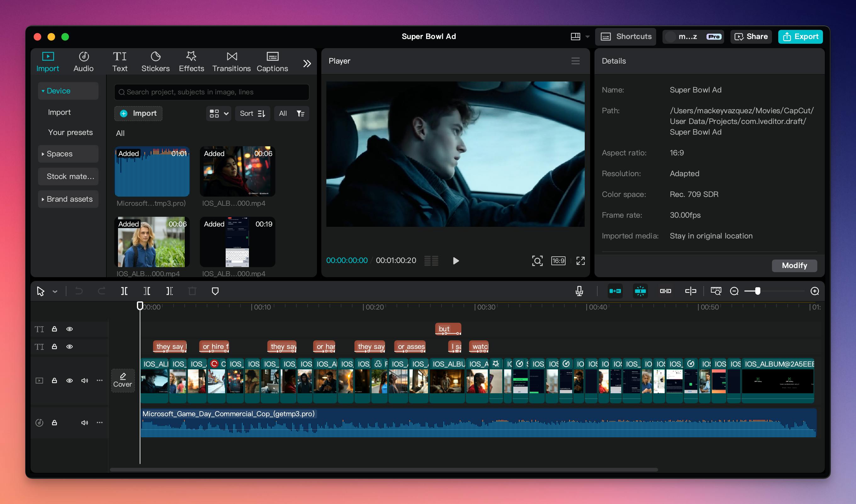The height and width of the screenshot is (504, 856).
Task: Open more options for the audio track
Action: tap(99, 423)
